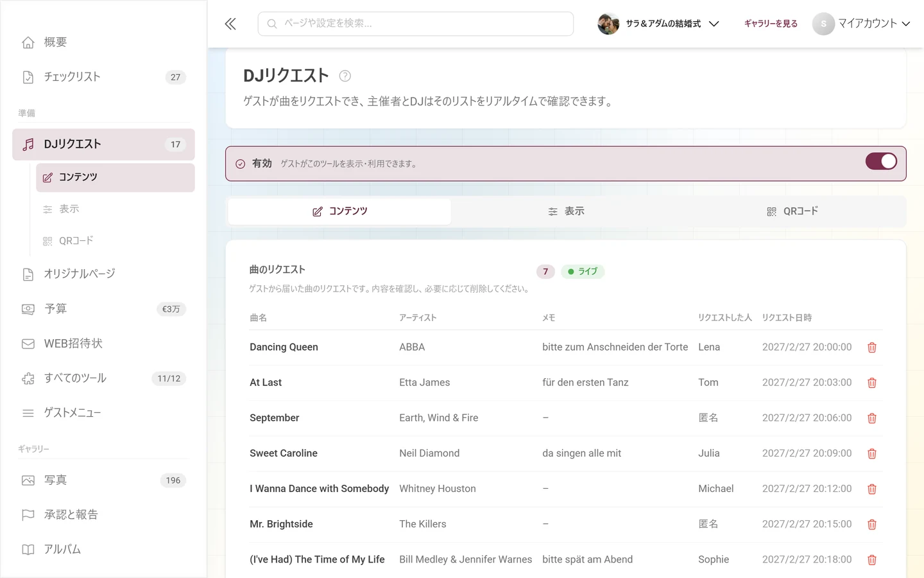Click the help question-mark icon beside DJリクエスト
Viewport: 924px width, 578px height.
tap(345, 76)
